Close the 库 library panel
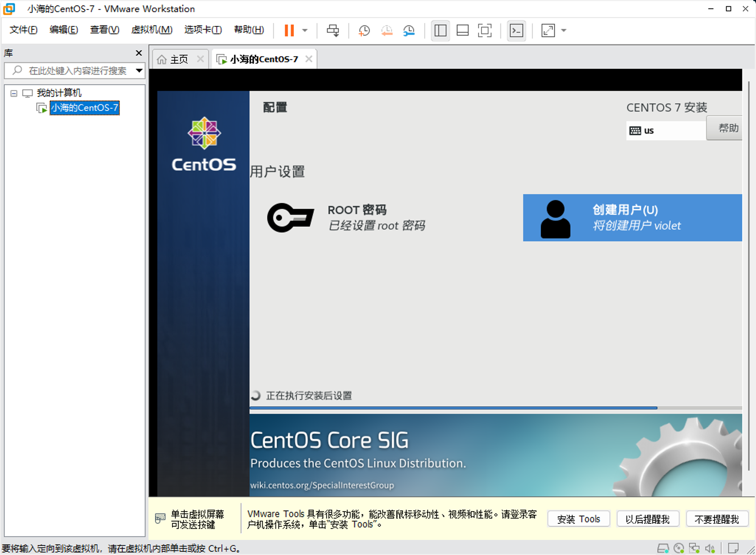The width and height of the screenshot is (756, 555). tap(138, 53)
